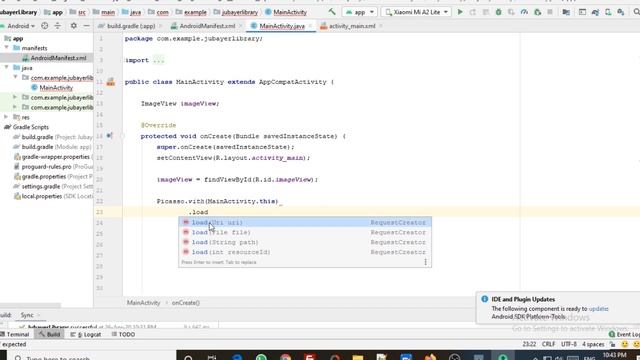The height and width of the screenshot is (360, 640).
Task: Select load(String path) completion suggestion
Action: (x=305, y=242)
